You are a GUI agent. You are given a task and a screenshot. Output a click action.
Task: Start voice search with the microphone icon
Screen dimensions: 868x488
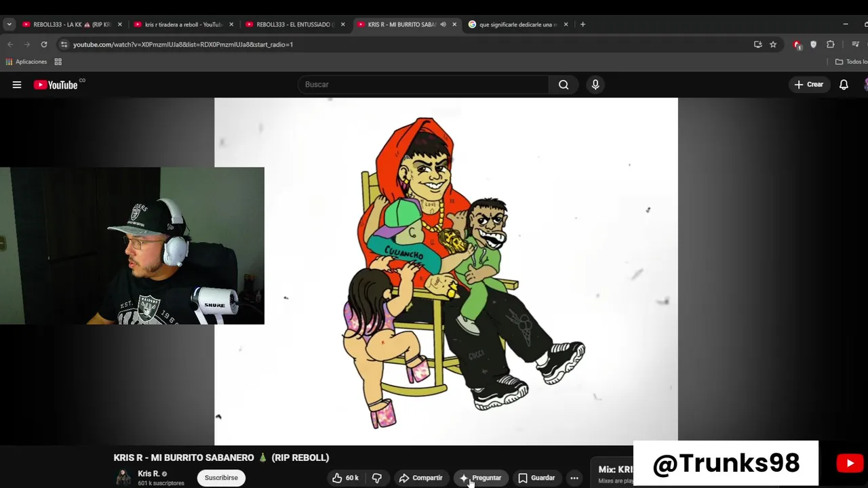(x=595, y=85)
